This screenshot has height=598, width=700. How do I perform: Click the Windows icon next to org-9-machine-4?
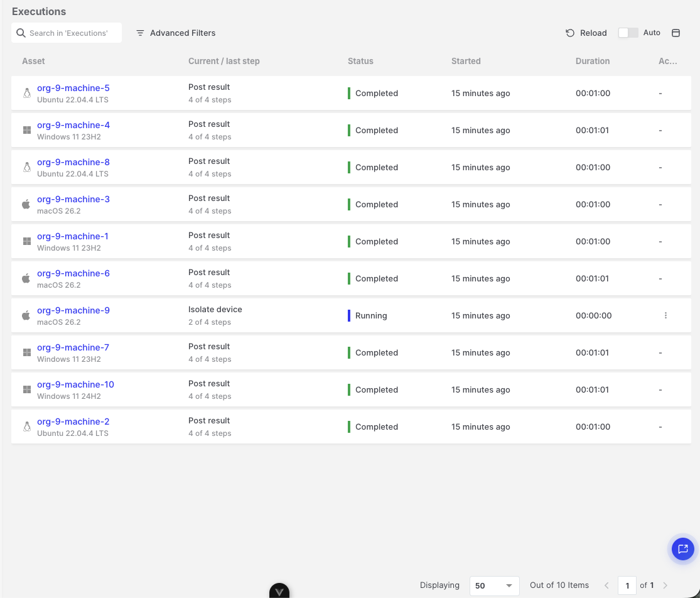[27, 130]
